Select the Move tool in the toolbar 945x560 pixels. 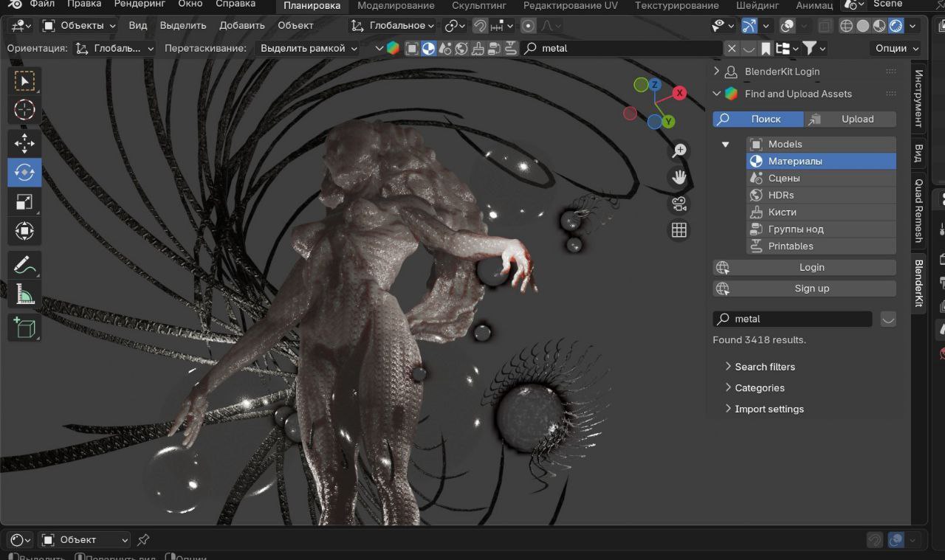(24, 142)
